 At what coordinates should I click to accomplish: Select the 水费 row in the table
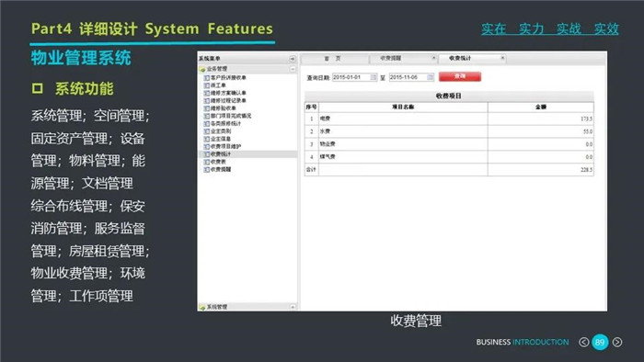[x=449, y=131]
